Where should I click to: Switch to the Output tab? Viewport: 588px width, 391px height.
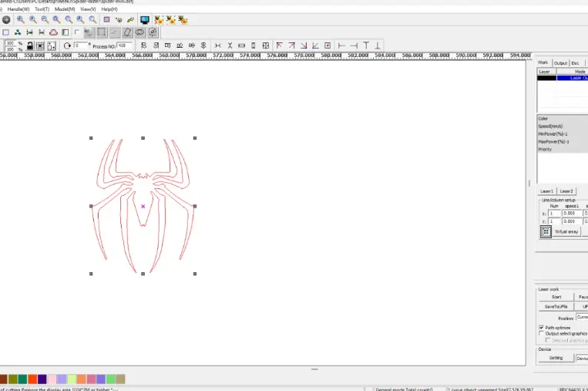coord(560,63)
